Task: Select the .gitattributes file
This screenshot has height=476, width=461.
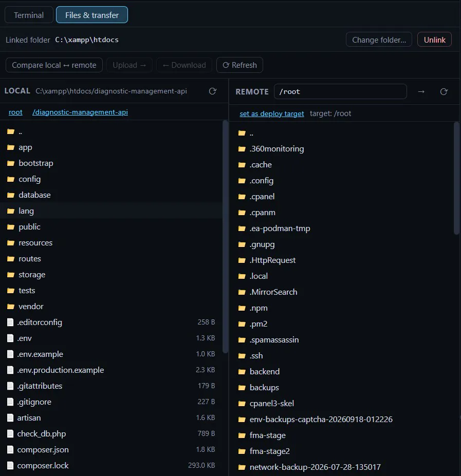Action: click(111, 386)
